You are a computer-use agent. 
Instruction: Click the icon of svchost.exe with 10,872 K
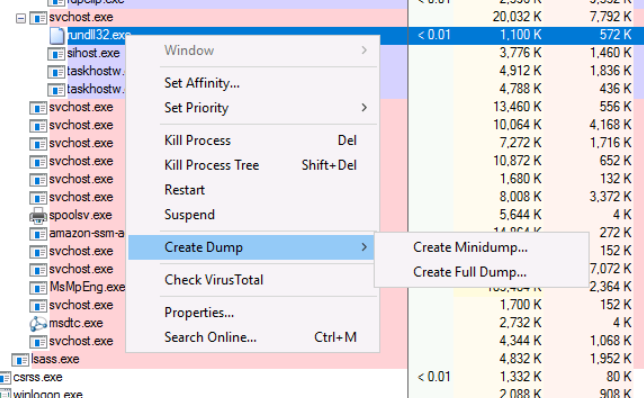[x=38, y=161]
